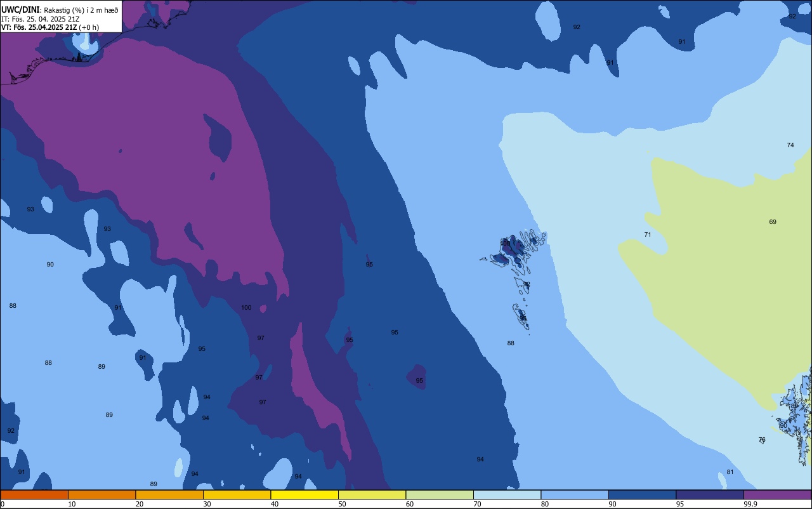Click the legend tick label 30
Viewport: 812px width, 509px height.
(207, 504)
